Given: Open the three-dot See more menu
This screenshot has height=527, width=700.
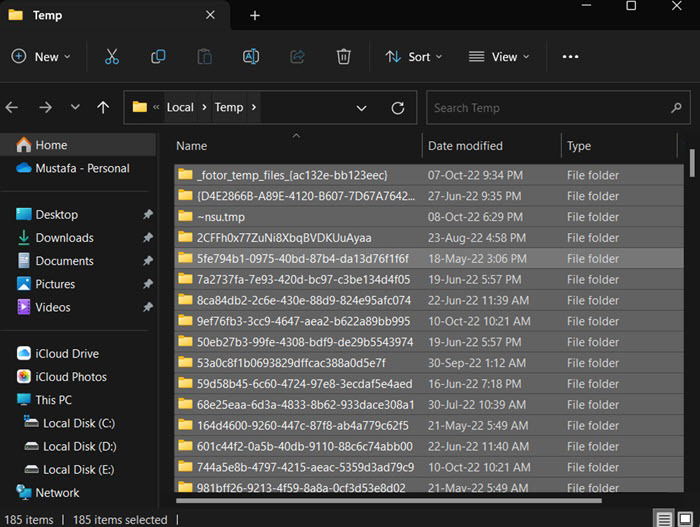Looking at the screenshot, I should pos(570,57).
